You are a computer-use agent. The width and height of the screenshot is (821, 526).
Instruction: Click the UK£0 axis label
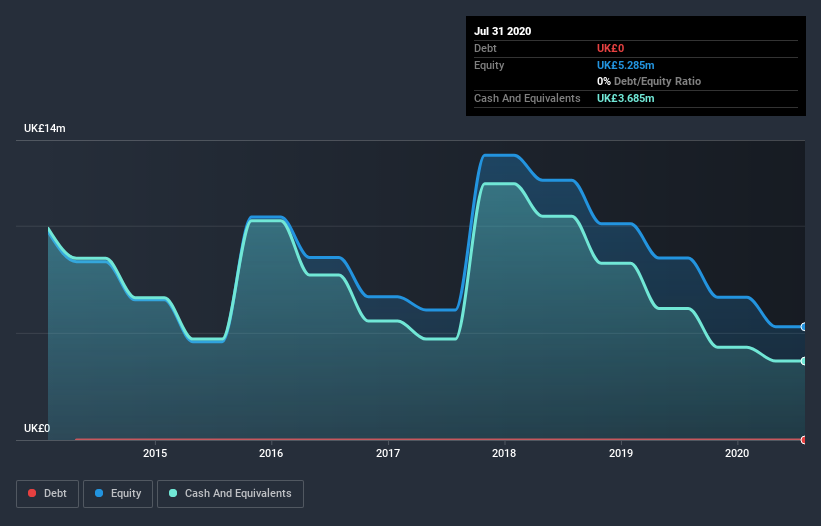37,428
